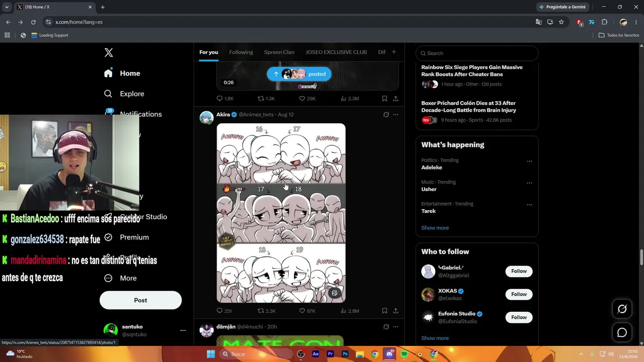The width and height of the screenshot is (644, 362).
Task: Open options for Usher trend
Action: point(529,183)
